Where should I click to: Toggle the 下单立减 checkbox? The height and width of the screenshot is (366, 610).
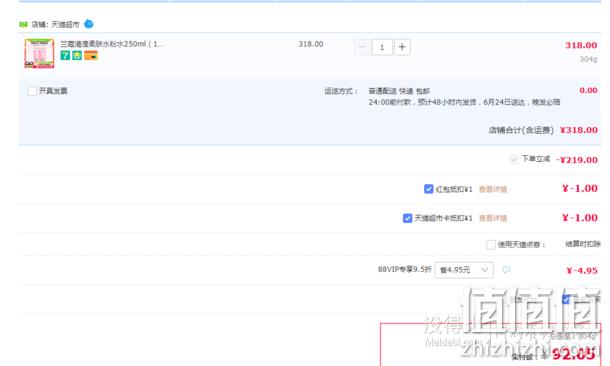(514, 159)
